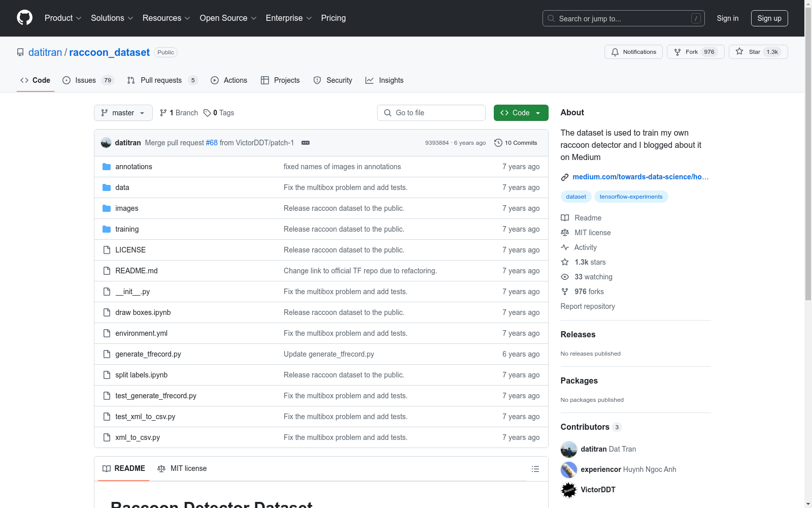Image resolution: width=812 pixels, height=508 pixels.
Task: Star this repository
Action: click(x=758, y=52)
